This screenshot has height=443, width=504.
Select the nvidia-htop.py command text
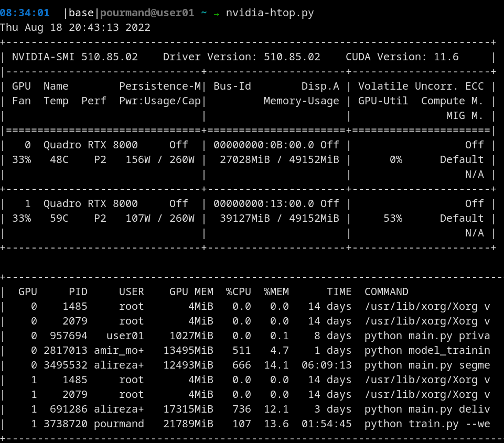[x=270, y=13]
